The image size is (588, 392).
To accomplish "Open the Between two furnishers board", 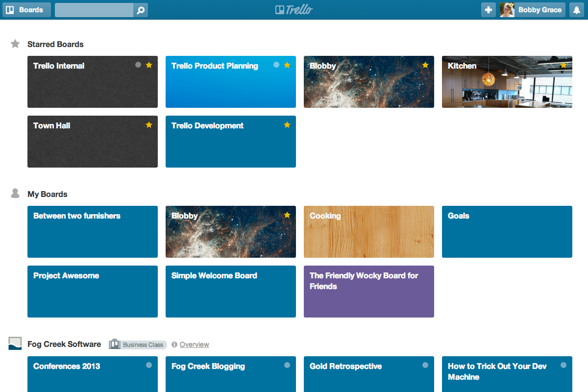I will (93, 232).
